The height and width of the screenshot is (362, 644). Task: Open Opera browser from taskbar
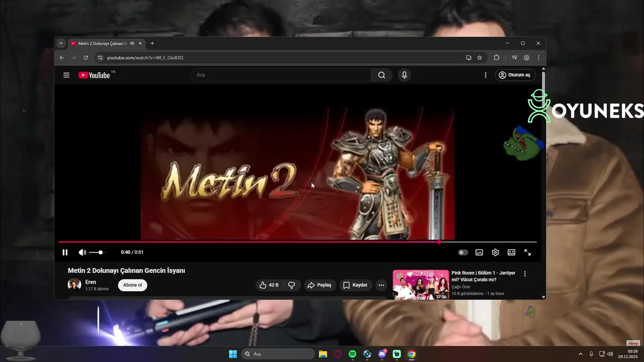(338, 354)
